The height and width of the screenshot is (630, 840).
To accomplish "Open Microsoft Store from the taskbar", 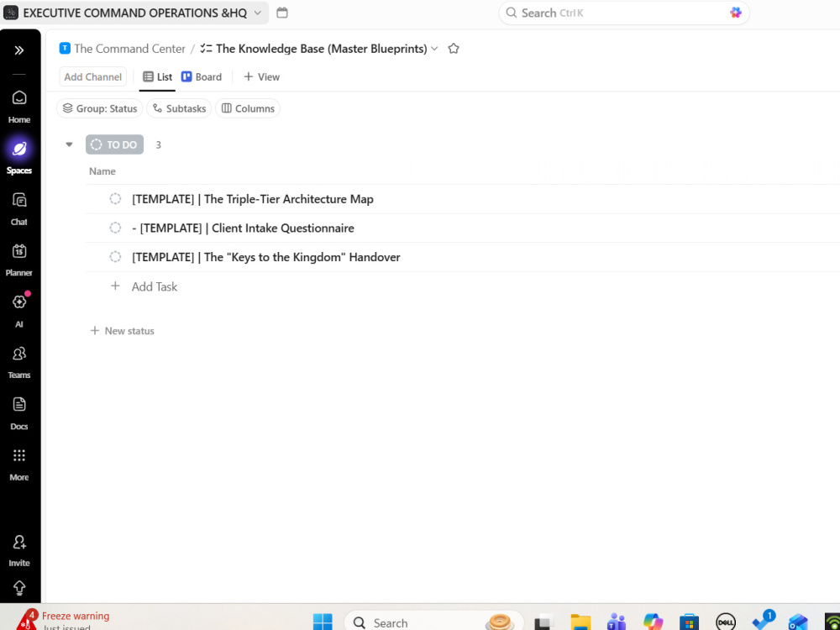I will [x=689, y=622].
